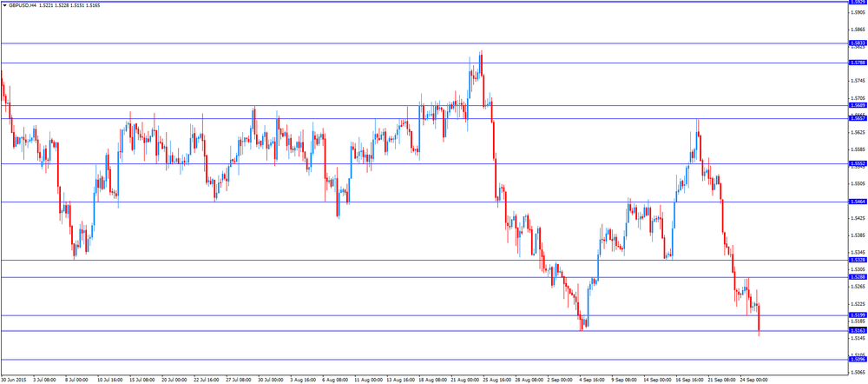Click the 14 Sep 00:00 time axis label

click(x=659, y=381)
